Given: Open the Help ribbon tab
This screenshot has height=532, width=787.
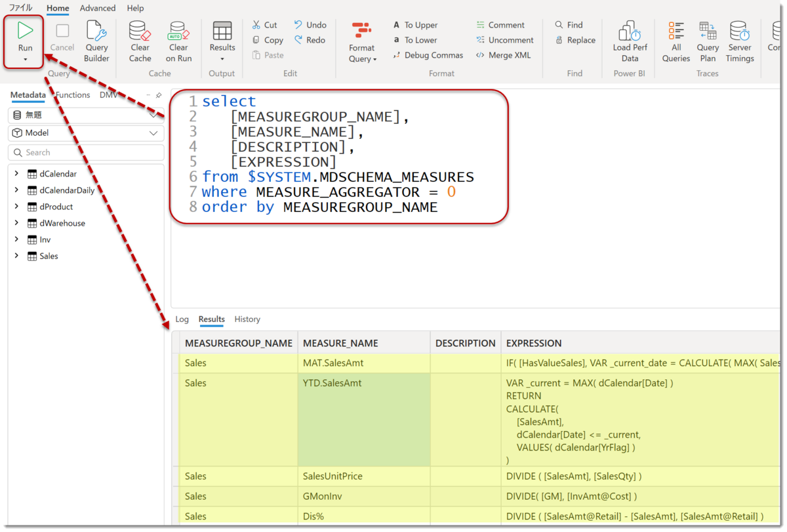Looking at the screenshot, I should click(x=135, y=9).
